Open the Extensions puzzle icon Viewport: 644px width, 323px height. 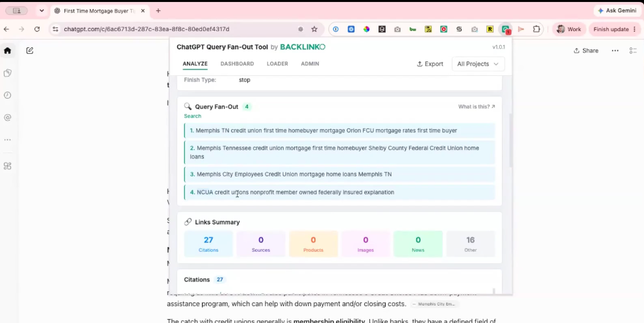(x=536, y=29)
